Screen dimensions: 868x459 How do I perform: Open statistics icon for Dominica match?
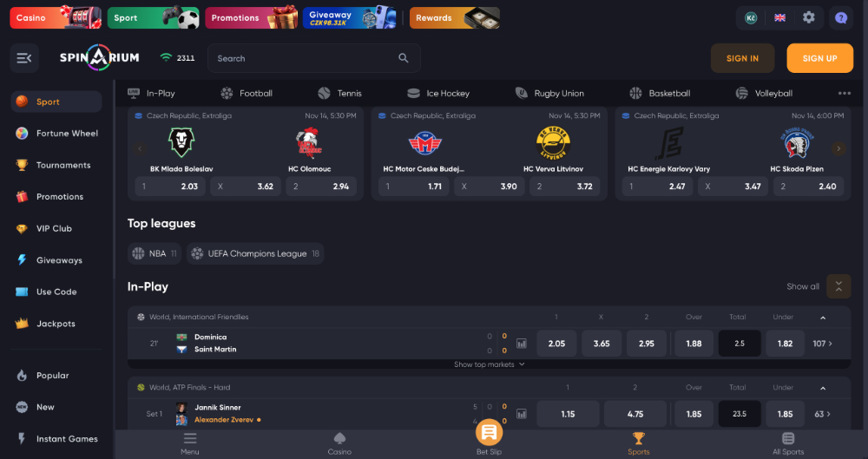tap(522, 344)
